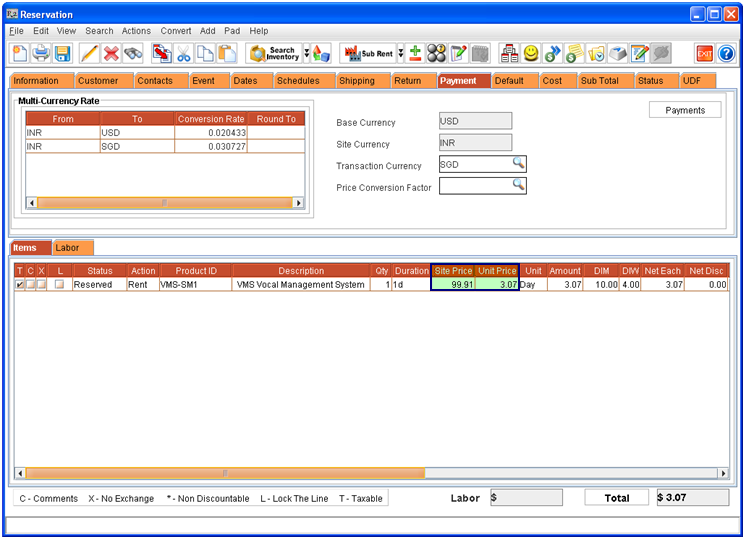Click the folder with clock icon

pos(596,54)
